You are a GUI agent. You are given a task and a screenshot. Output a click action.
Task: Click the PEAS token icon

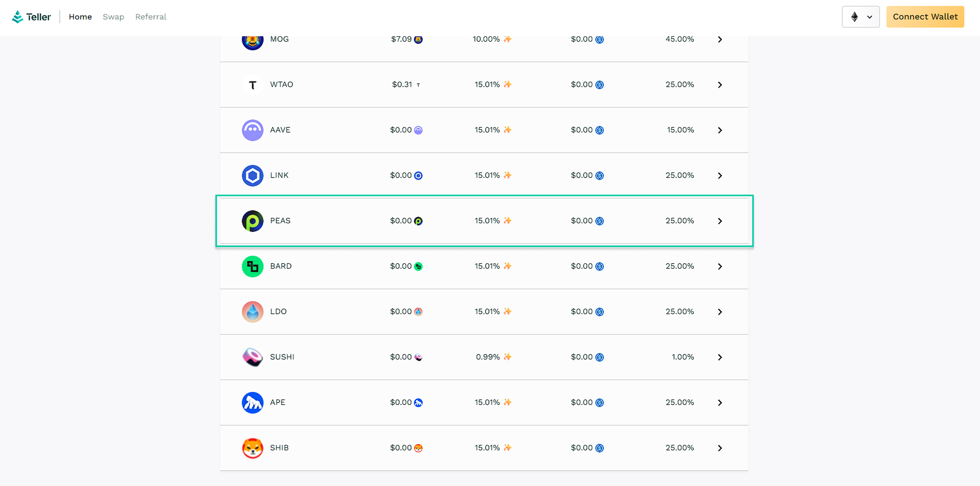[x=252, y=221]
